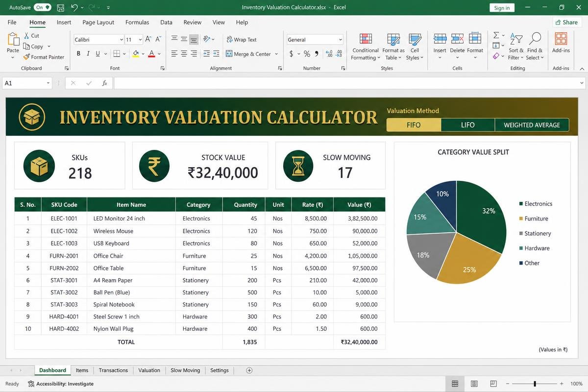Screen dimensions: 588x392
Task: Switch to the Slow Moving sheet tab
Action: tap(185, 370)
